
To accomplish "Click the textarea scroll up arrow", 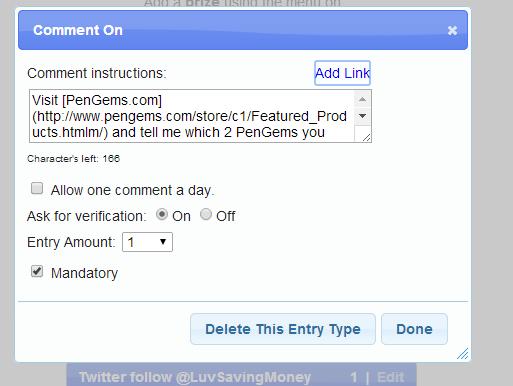I will pos(362,99).
